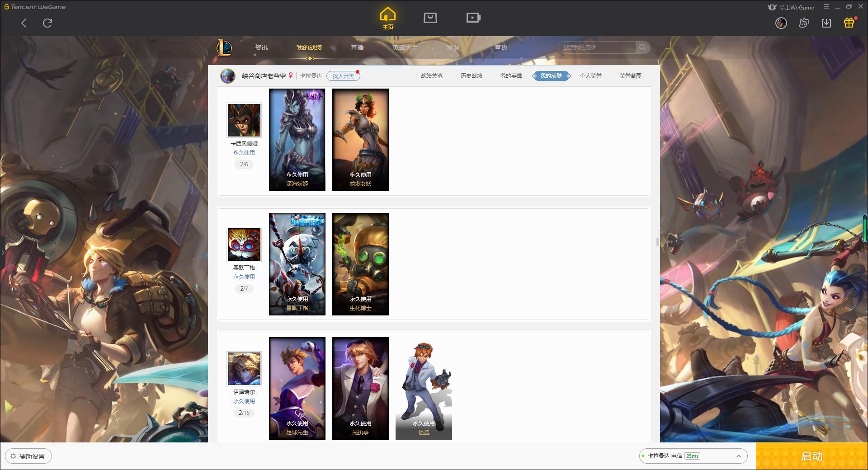Open the user avatar icon at top right

click(x=781, y=23)
